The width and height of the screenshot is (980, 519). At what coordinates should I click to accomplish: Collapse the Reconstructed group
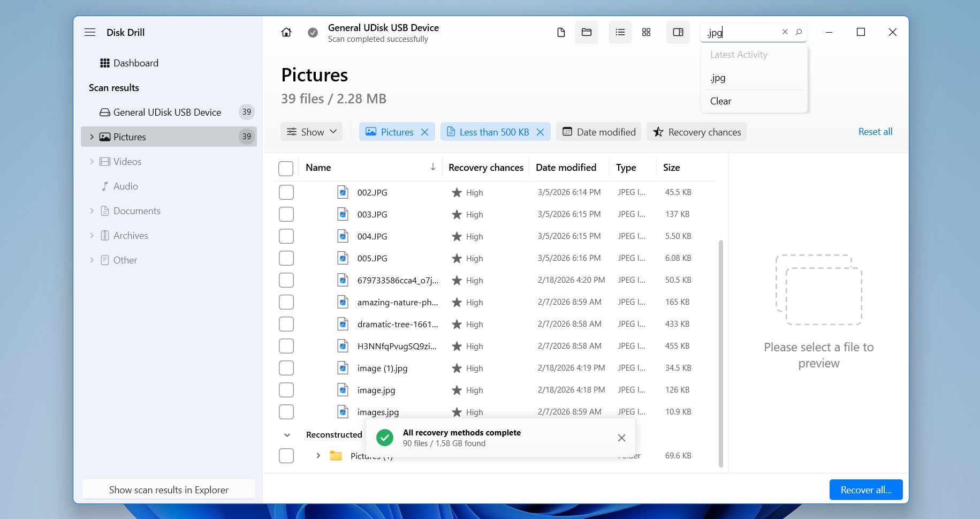(x=287, y=435)
